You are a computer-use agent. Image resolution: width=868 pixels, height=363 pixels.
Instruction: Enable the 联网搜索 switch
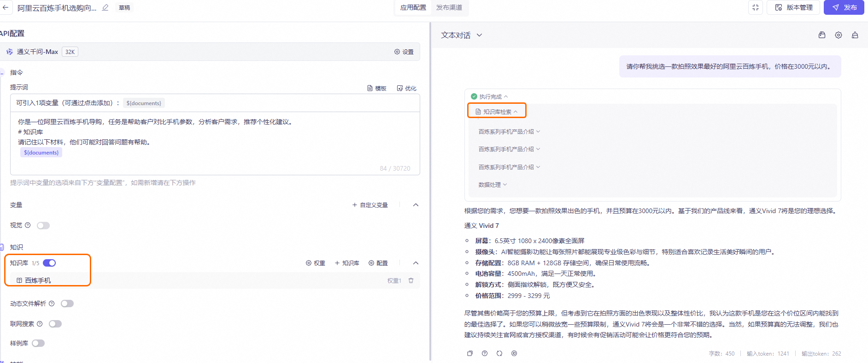coord(55,324)
